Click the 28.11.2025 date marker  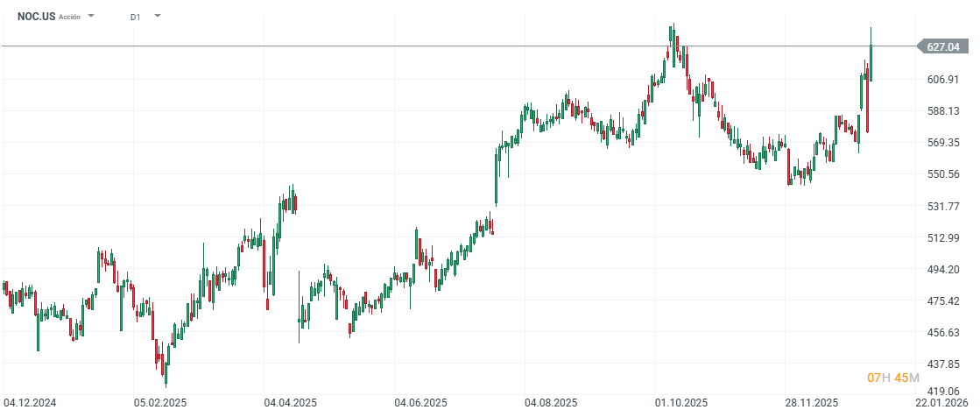[811, 403]
